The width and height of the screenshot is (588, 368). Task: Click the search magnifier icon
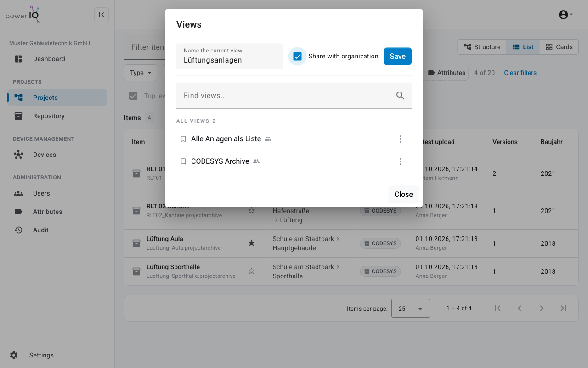coord(401,95)
